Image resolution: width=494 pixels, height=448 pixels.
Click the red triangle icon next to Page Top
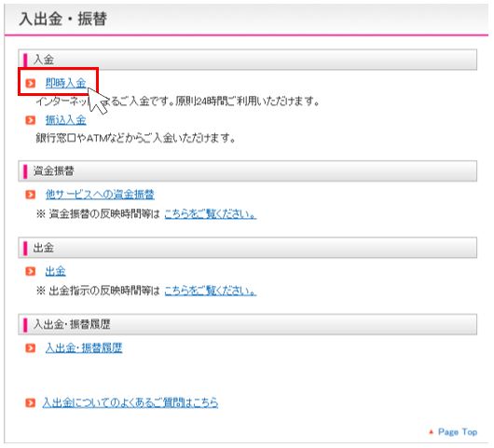tap(431, 432)
